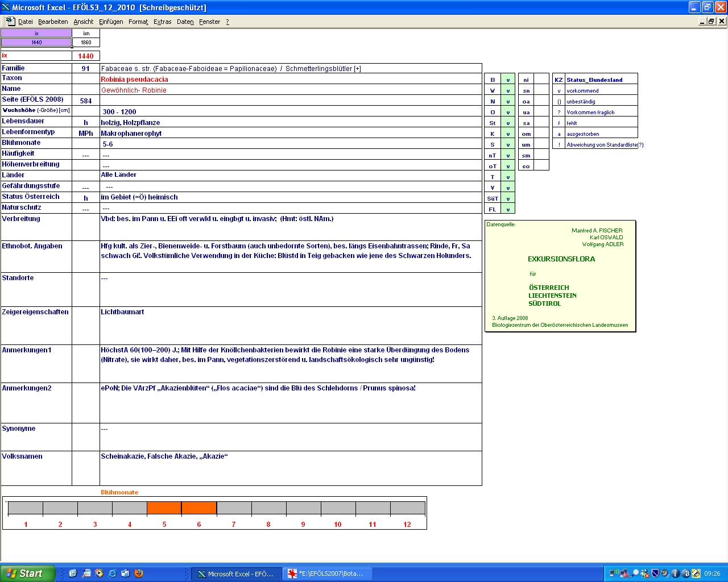
Task: Click the purple 'ix' header cell
Action: pyautogui.click(x=36, y=33)
